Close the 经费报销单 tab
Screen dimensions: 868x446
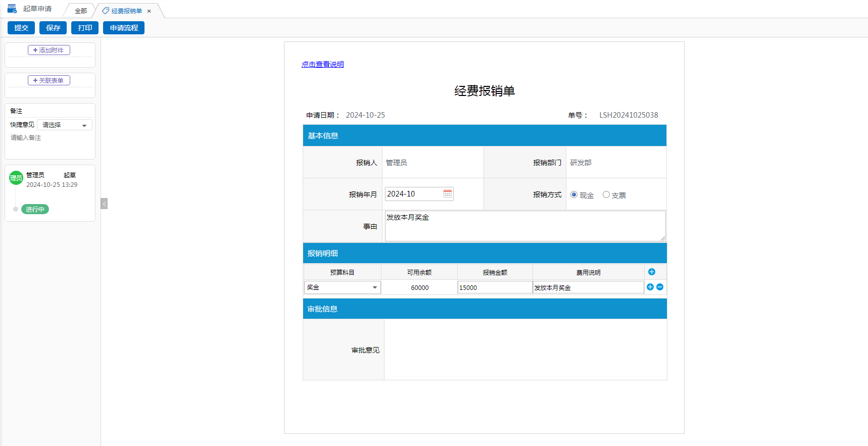(149, 11)
